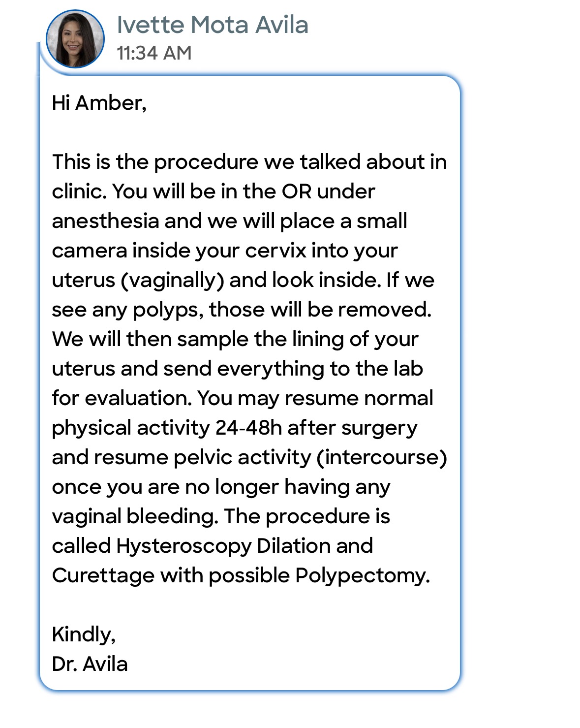Click the 'Kindly,' closing line
This screenshot has width=580, height=728.
pyautogui.click(x=84, y=635)
